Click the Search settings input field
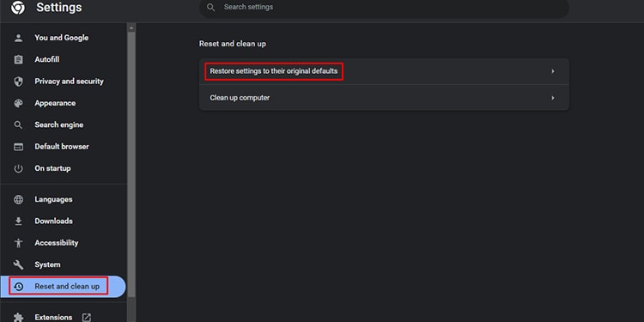 click(384, 8)
